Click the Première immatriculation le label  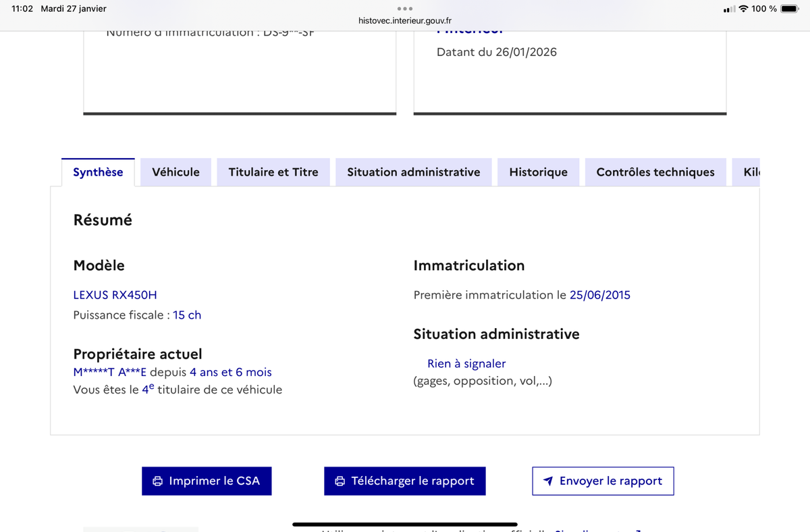tap(490, 294)
